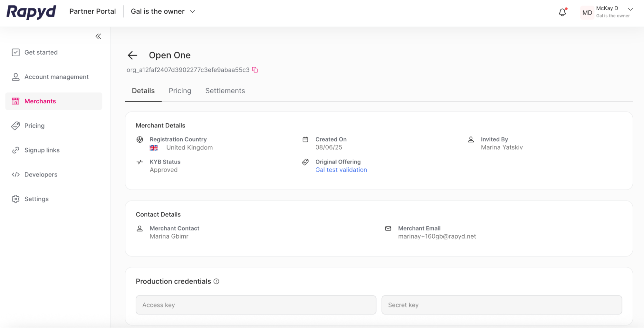Viewport: 644px width, 328px height.
Task: Switch to the Settlements tab
Action: [225, 91]
